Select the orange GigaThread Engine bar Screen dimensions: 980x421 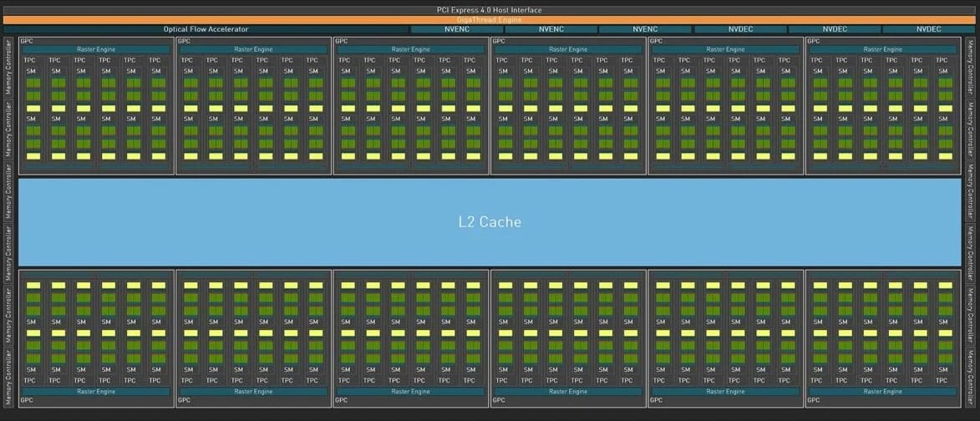(x=490, y=19)
